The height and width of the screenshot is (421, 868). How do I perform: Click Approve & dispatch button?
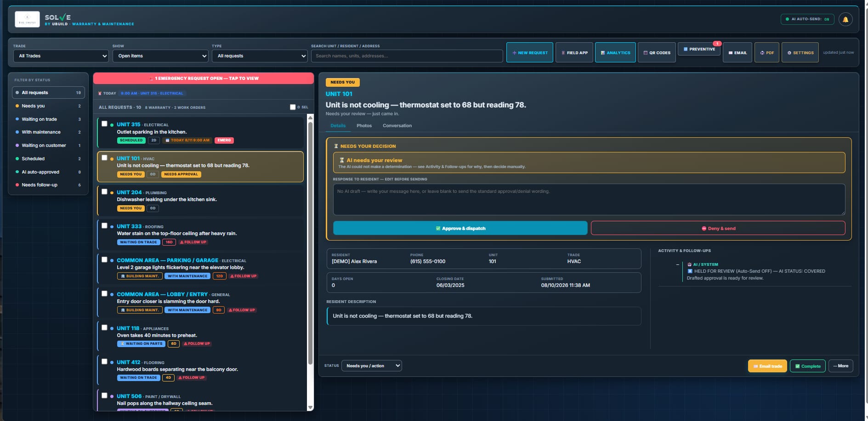click(460, 228)
